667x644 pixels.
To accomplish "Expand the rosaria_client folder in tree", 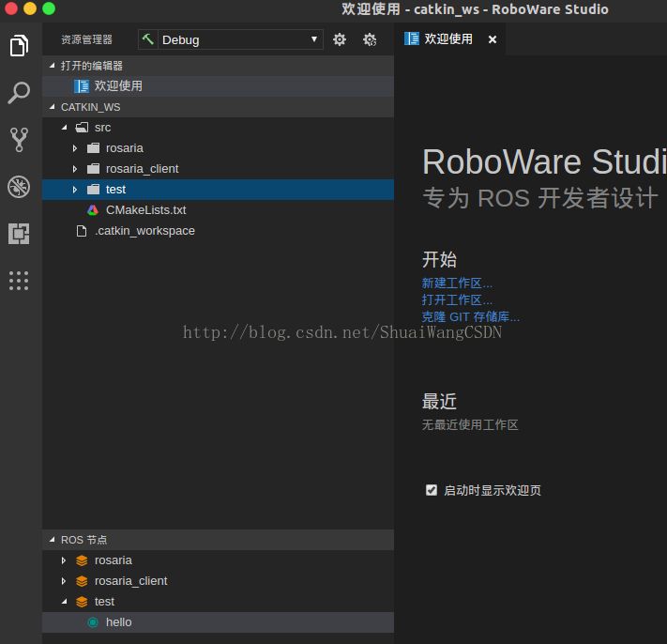I will coord(75,169).
